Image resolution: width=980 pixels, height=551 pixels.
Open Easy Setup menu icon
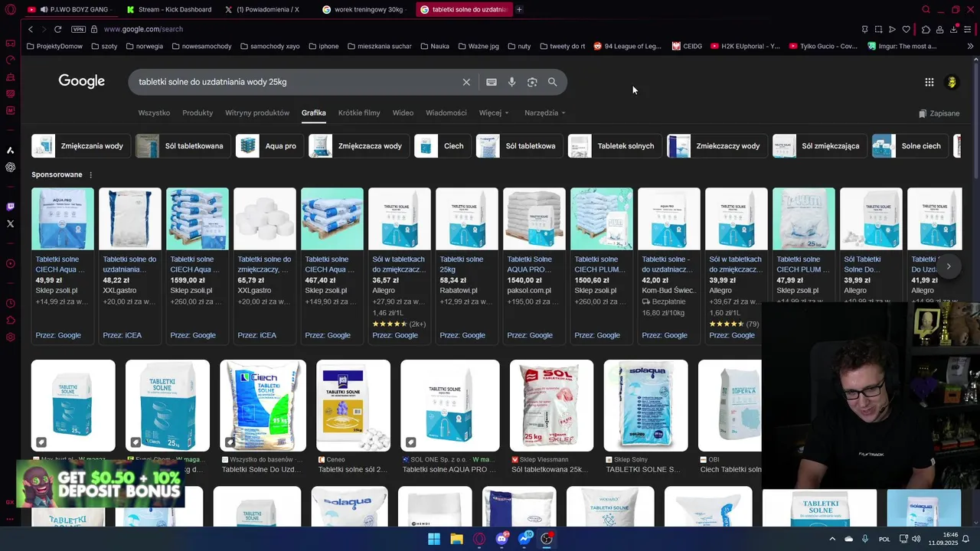pyautogui.click(x=968, y=29)
